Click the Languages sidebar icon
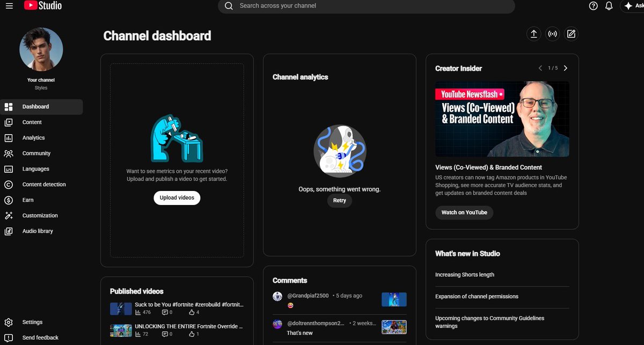Image resolution: width=644 pixels, height=345 pixels. 9,169
